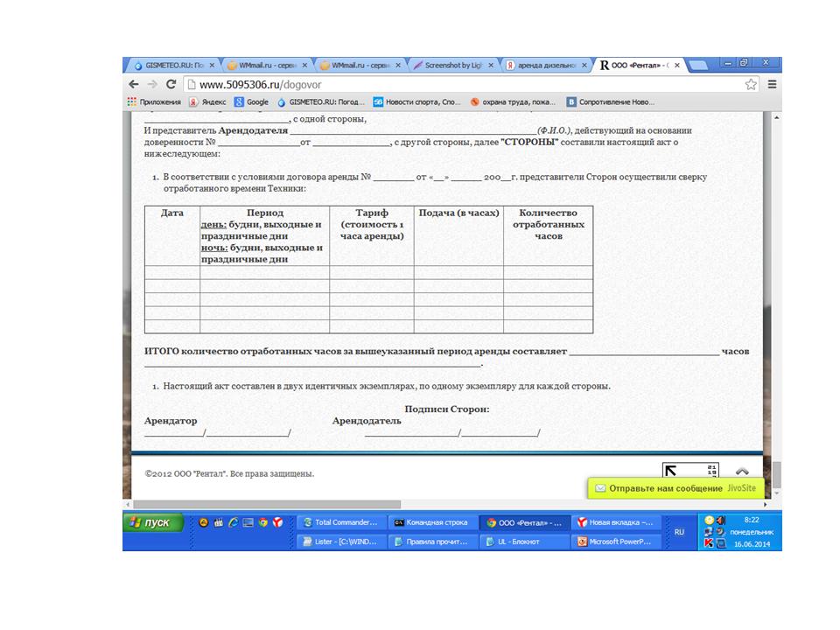Image resolution: width=840 pixels, height=630 pixels.
Task: Click the vertical scrollbar up arrow
Action: coord(777,116)
